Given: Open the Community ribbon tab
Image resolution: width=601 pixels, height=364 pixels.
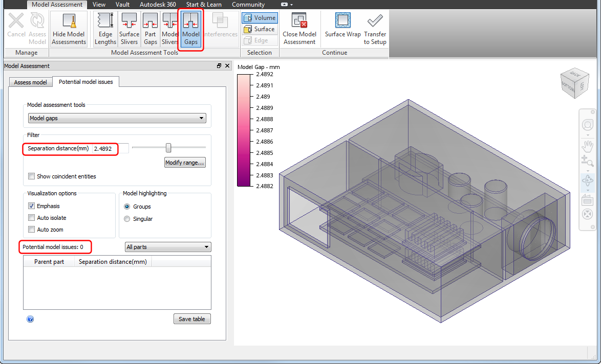Looking at the screenshot, I should tap(248, 5).
